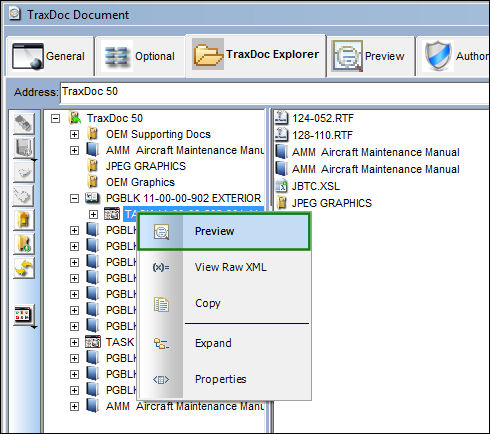Expand the first PGBLK node below the highlighted task
This screenshot has width=490, height=434.
point(74,230)
